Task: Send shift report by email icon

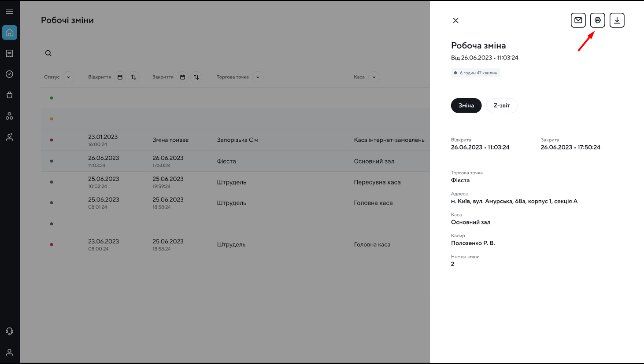Action: point(578,20)
